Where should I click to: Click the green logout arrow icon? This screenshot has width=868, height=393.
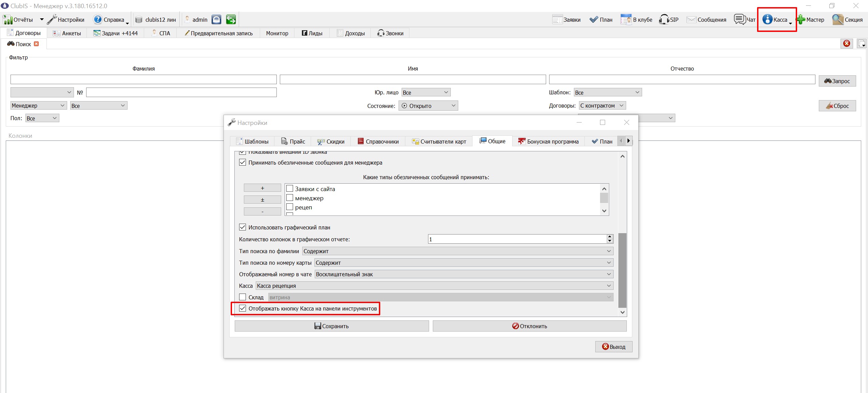click(x=231, y=20)
